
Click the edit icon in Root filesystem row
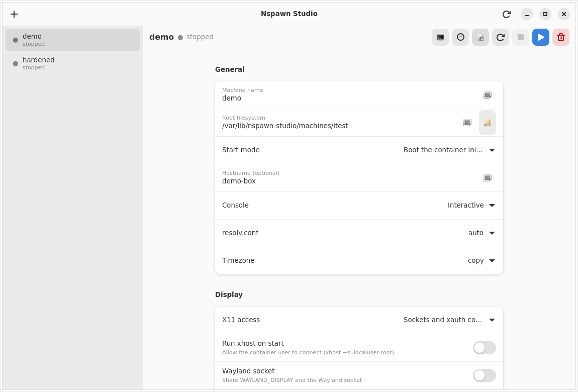[x=467, y=123]
